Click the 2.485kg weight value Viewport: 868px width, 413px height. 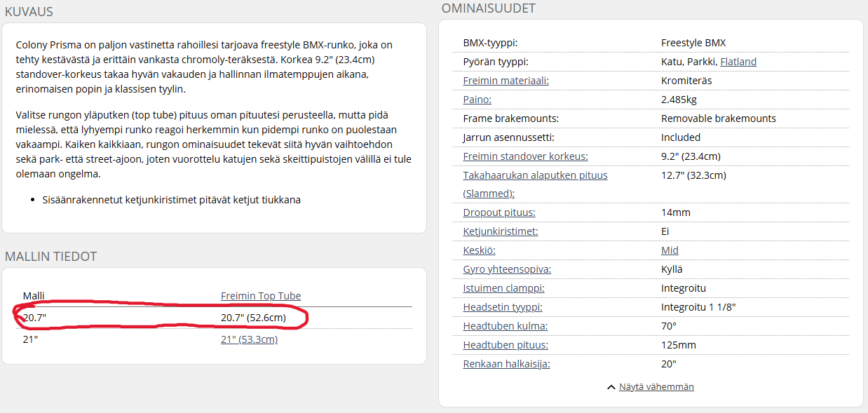coord(679,100)
